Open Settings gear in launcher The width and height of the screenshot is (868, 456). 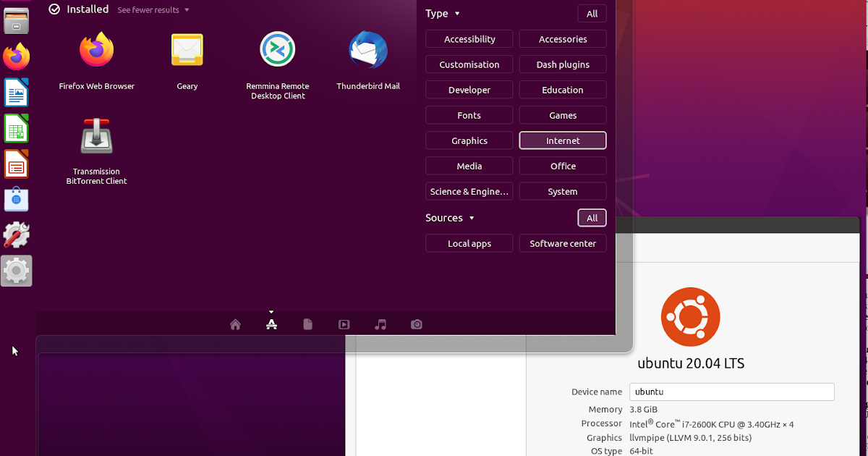coord(17,271)
